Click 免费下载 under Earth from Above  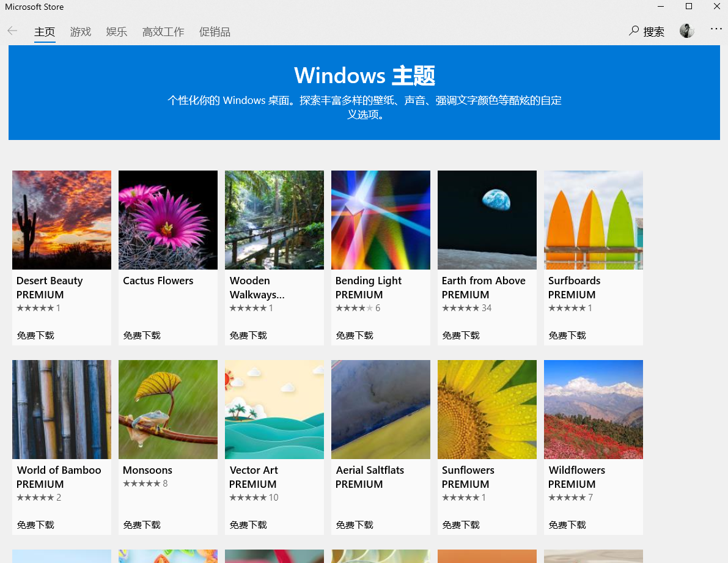click(x=460, y=335)
